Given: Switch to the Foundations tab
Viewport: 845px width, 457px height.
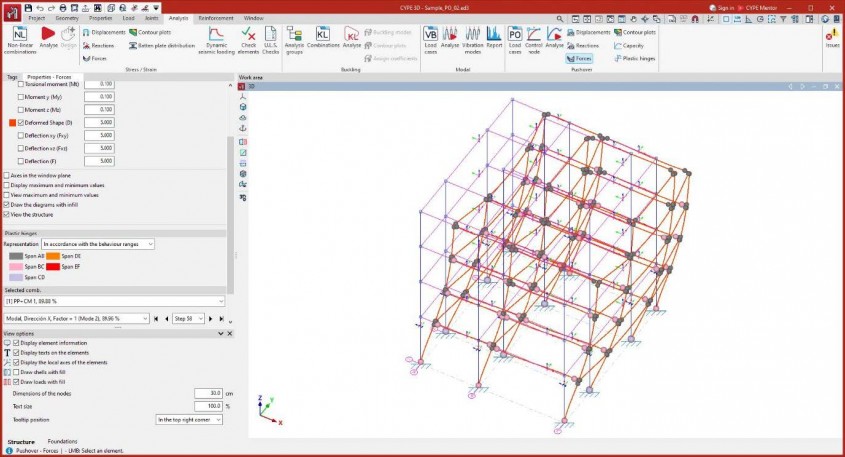Looking at the screenshot, I should pyautogui.click(x=63, y=441).
